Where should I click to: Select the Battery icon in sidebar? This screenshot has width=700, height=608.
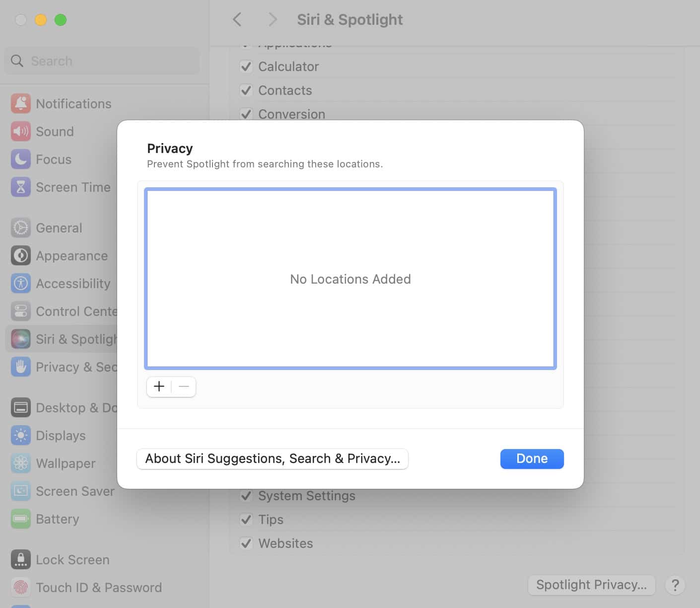click(x=21, y=519)
